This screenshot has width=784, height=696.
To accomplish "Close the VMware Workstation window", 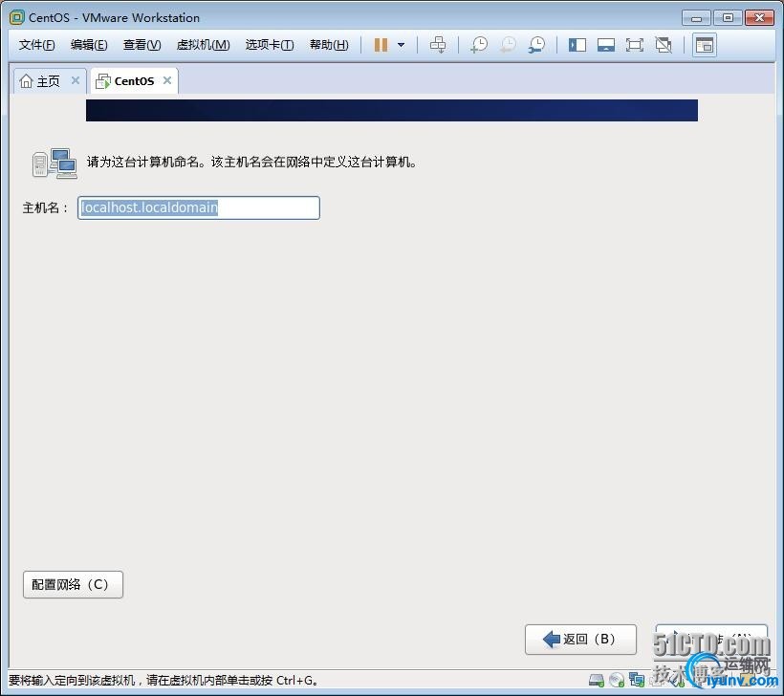I will point(759,18).
